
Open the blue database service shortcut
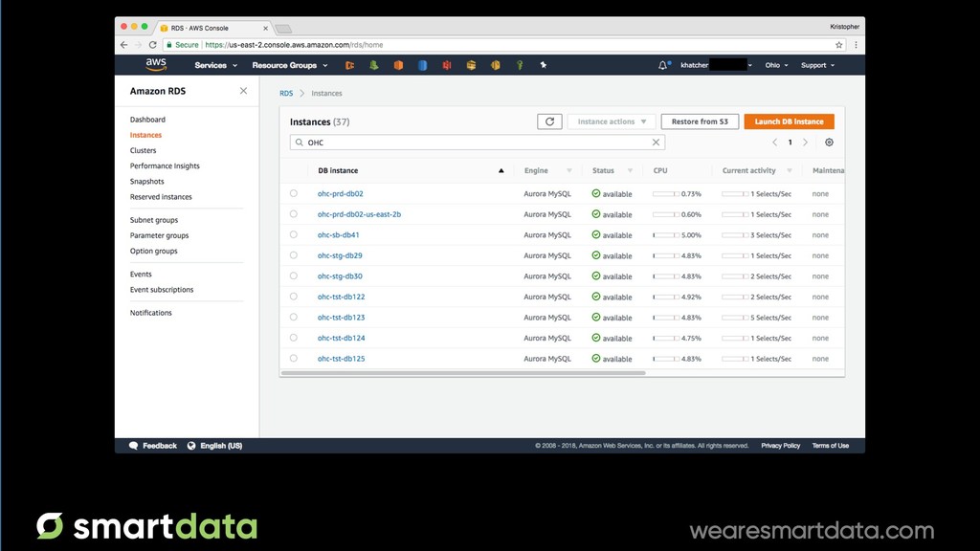tap(422, 65)
